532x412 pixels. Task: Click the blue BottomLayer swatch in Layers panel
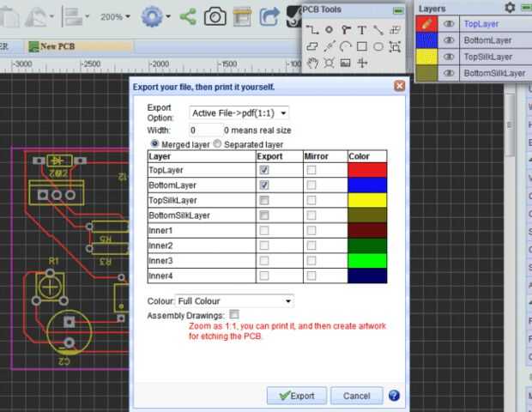coord(426,40)
